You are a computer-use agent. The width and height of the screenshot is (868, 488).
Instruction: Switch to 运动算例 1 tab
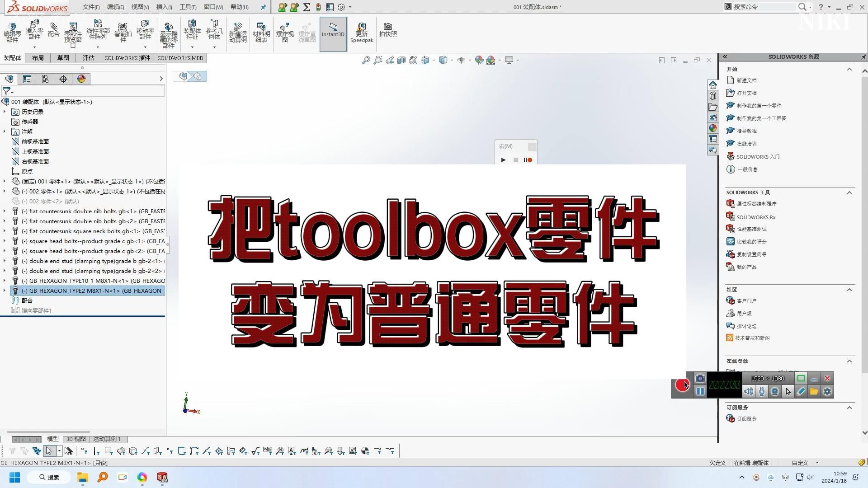(x=107, y=439)
